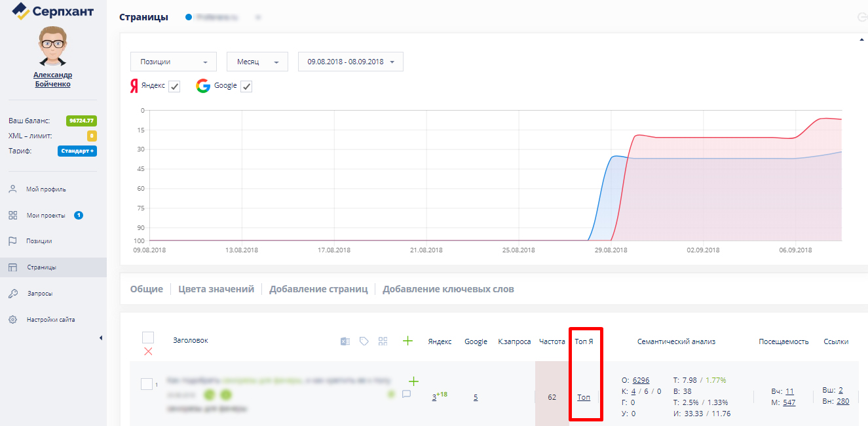Collapse the sidebar using the small arrow
The image size is (868, 426).
101,338
